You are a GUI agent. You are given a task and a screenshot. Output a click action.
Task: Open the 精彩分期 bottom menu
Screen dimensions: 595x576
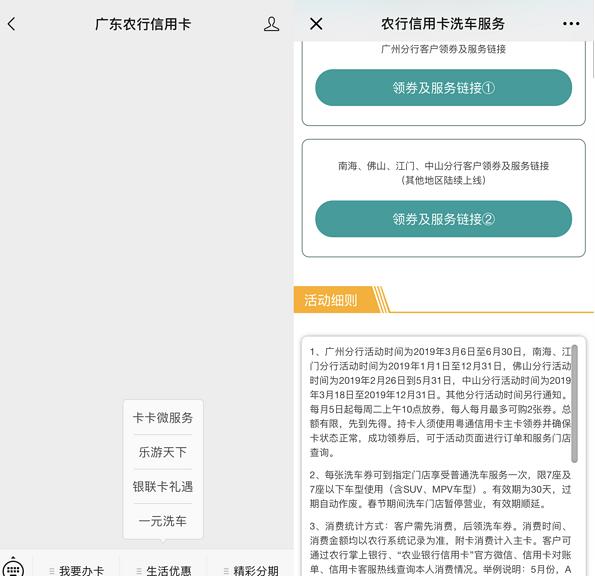(252, 570)
